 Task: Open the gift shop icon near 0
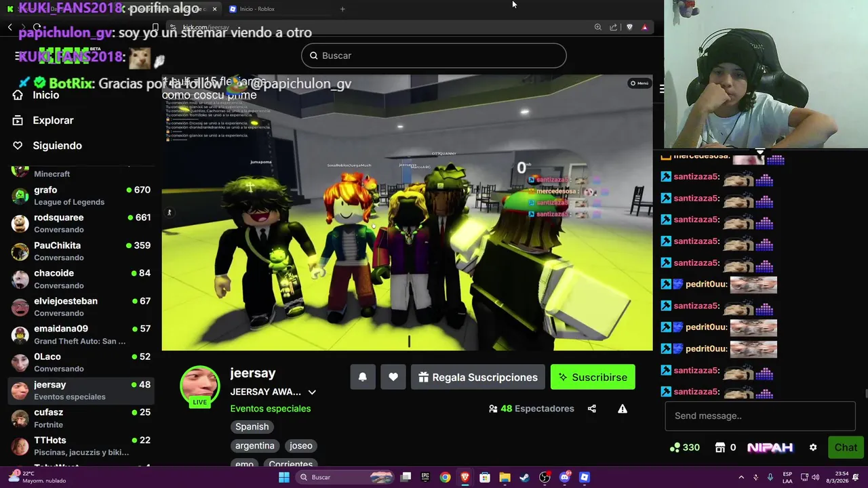[x=721, y=447]
